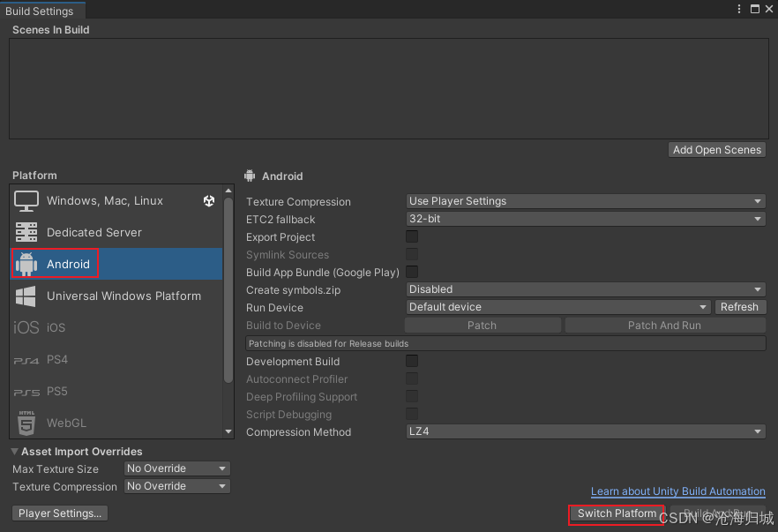
Task: Toggle the Export Project checkbox
Action: 412,236
